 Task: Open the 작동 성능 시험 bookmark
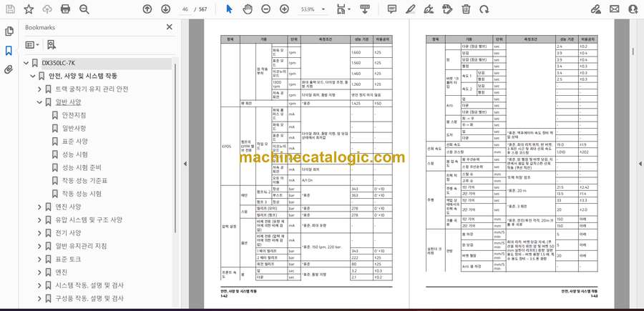[82, 194]
